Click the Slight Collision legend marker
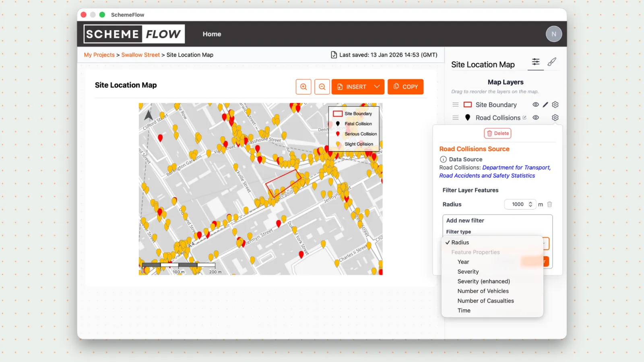 point(338,144)
